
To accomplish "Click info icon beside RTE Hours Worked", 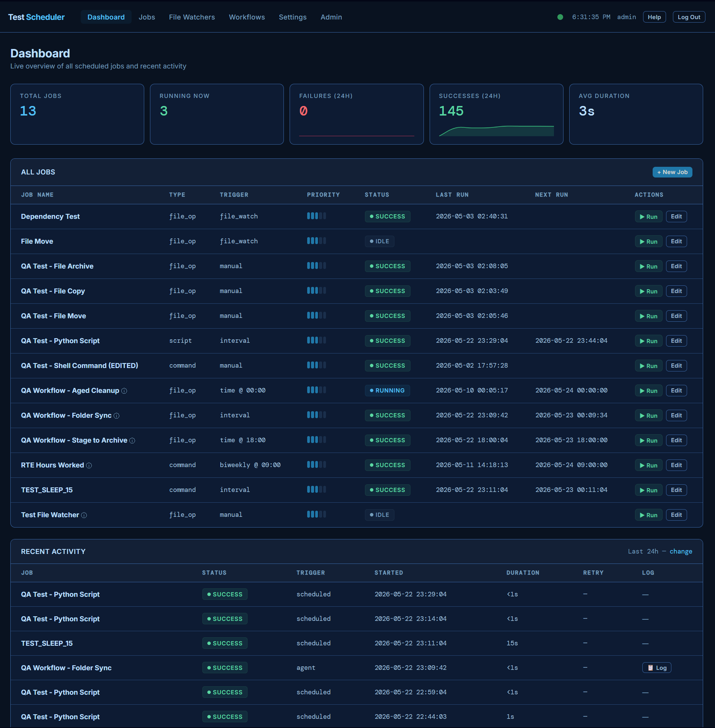I will click(89, 466).
